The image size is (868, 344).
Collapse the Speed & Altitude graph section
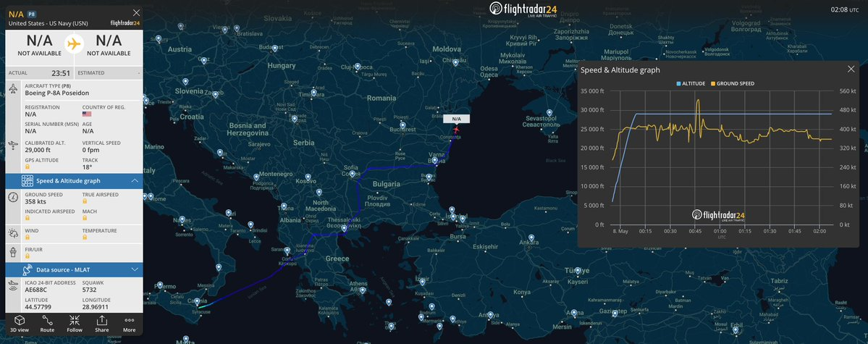[x=135, y=180]
